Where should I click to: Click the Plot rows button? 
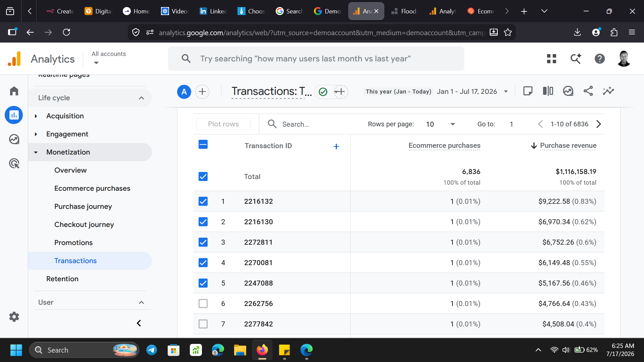tap(223, 124)
